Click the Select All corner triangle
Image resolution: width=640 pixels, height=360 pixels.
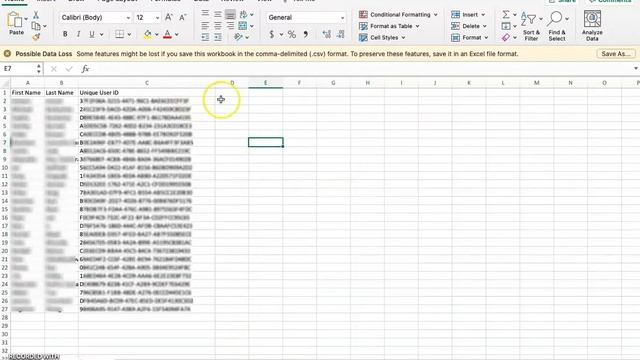pyautogui.click(x=5, y=83)
